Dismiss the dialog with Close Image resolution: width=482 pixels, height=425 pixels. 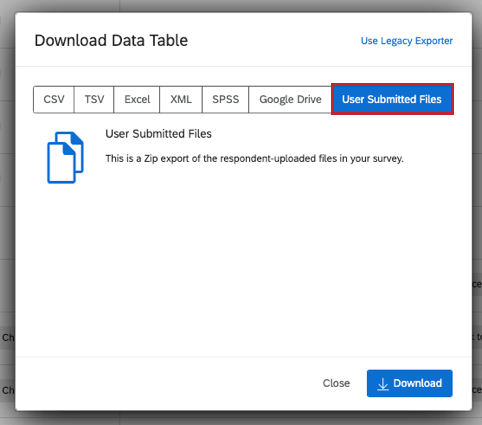coord(336,383)
